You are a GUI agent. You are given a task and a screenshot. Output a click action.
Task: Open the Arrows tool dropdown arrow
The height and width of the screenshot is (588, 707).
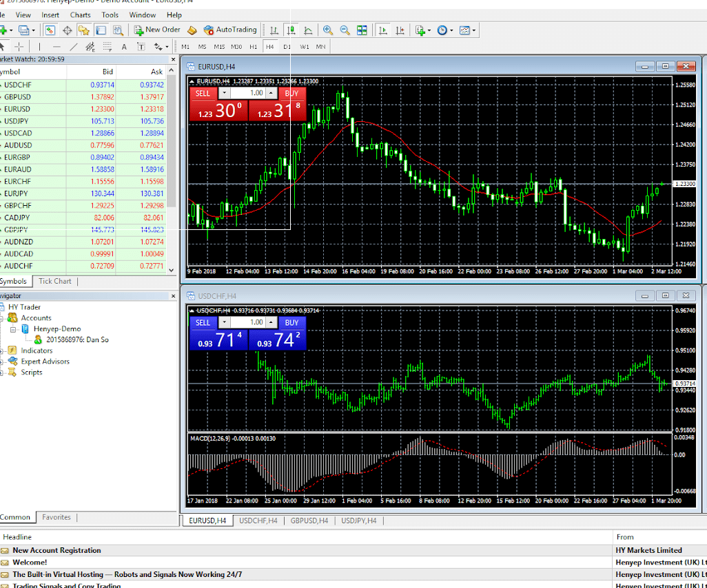[167, 46]
